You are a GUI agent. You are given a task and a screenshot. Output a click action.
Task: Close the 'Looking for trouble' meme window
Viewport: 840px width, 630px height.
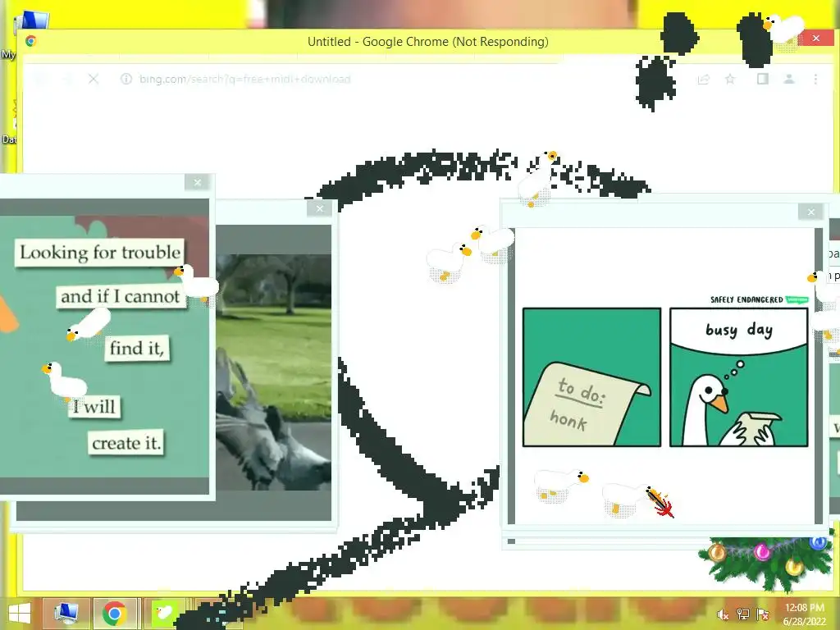click(197, 183)
